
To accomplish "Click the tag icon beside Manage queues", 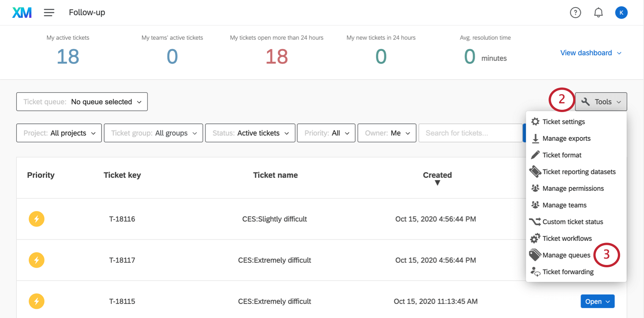I will [535, 255].
